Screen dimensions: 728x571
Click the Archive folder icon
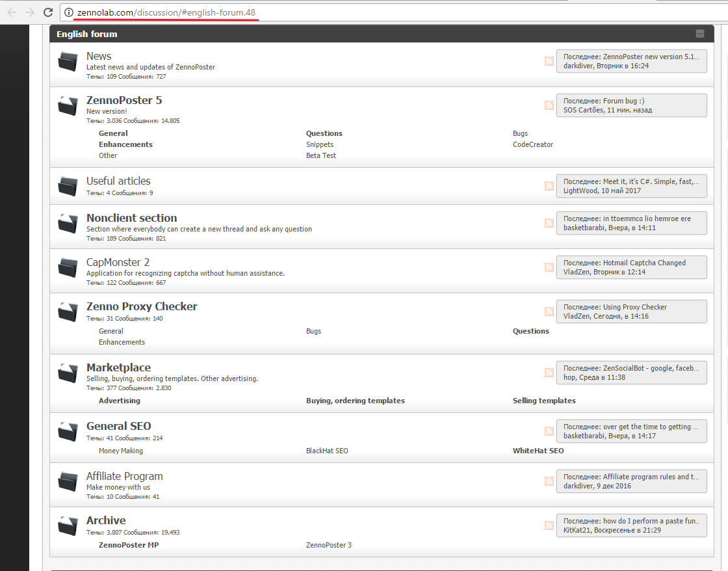[68, 526]
